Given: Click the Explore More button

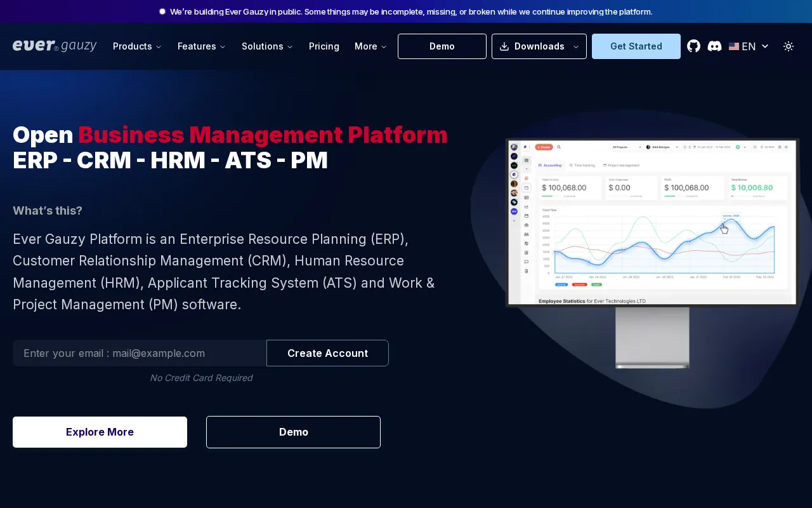Looking at the screenshot, I should tap(100, 432).
